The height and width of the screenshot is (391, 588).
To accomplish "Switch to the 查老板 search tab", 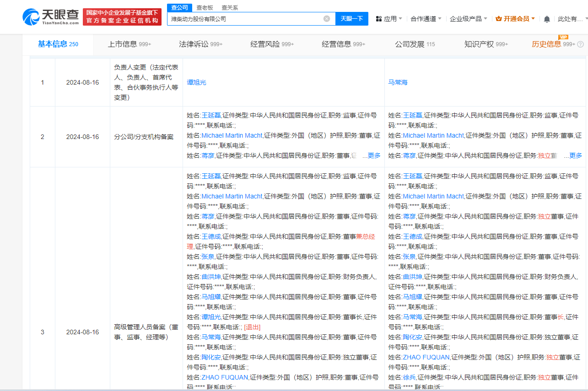I will [x=205, y=7].
